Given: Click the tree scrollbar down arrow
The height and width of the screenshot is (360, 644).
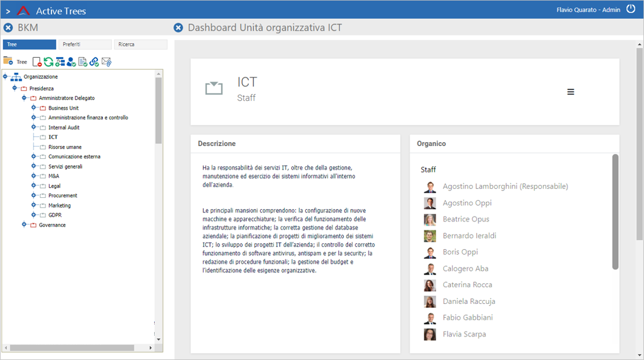Looking at the screenshot, I should [159, 339].
